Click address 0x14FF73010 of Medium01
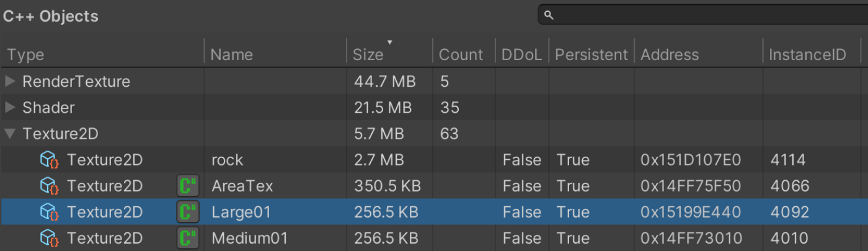 click(690, 238)
